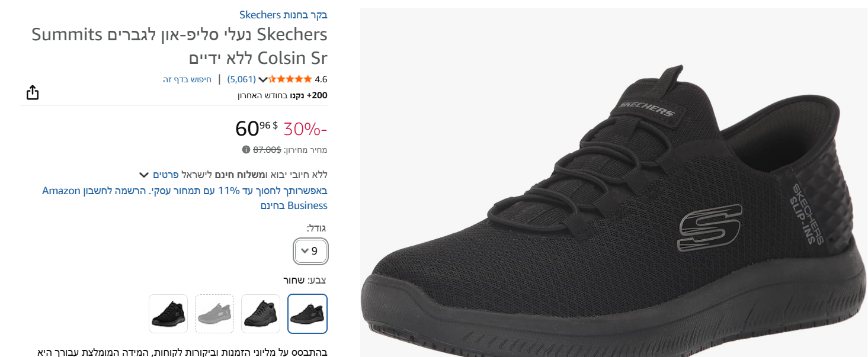Select the blue-outlined black shoe swatch
Screen dimensions: 868x357
tap(308, 314)
